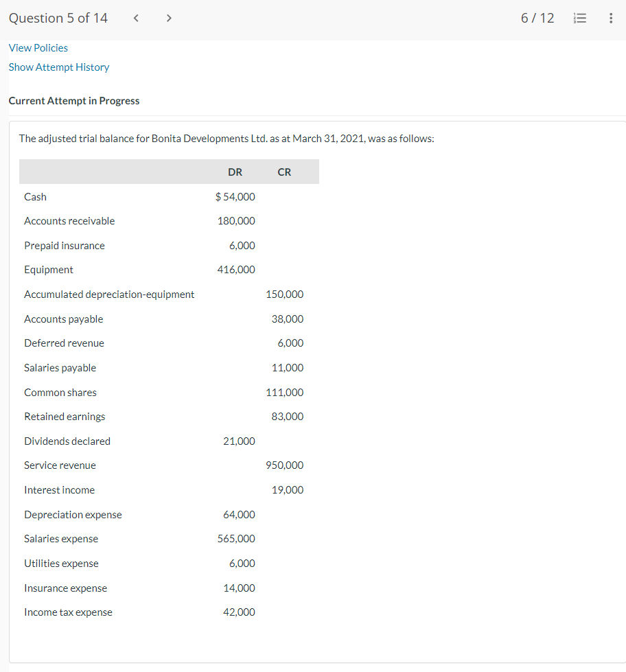626x672 pixels.
Task: Select the 21,000 debit amount
Action: [239, 441]
